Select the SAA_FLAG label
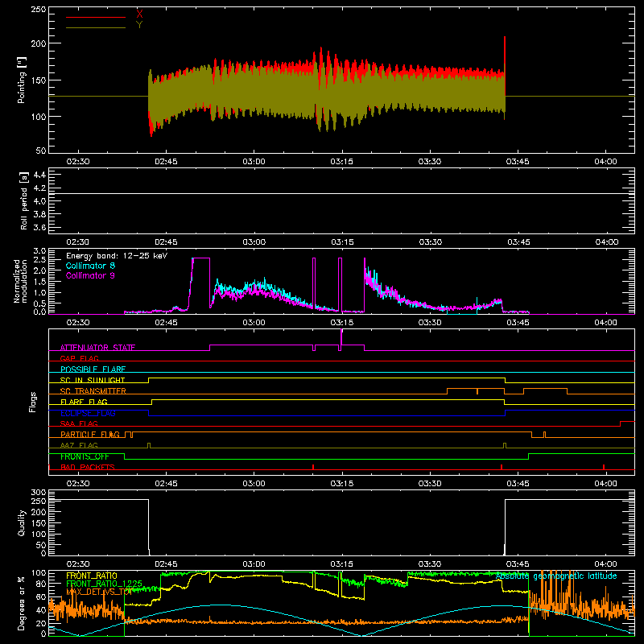 [x=79, y=423]
